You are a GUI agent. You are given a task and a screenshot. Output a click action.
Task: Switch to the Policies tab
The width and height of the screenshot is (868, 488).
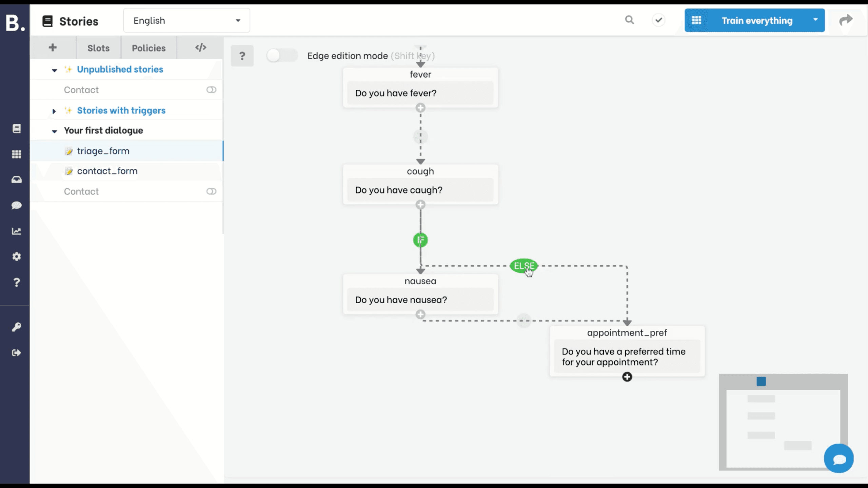[149, 48]
